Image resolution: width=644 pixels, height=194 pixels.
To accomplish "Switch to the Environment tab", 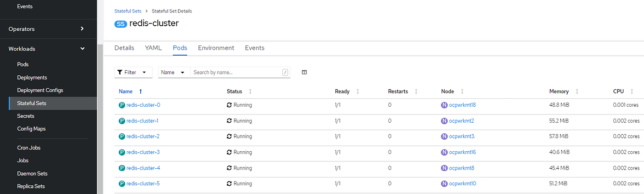I will pos(216,48).
